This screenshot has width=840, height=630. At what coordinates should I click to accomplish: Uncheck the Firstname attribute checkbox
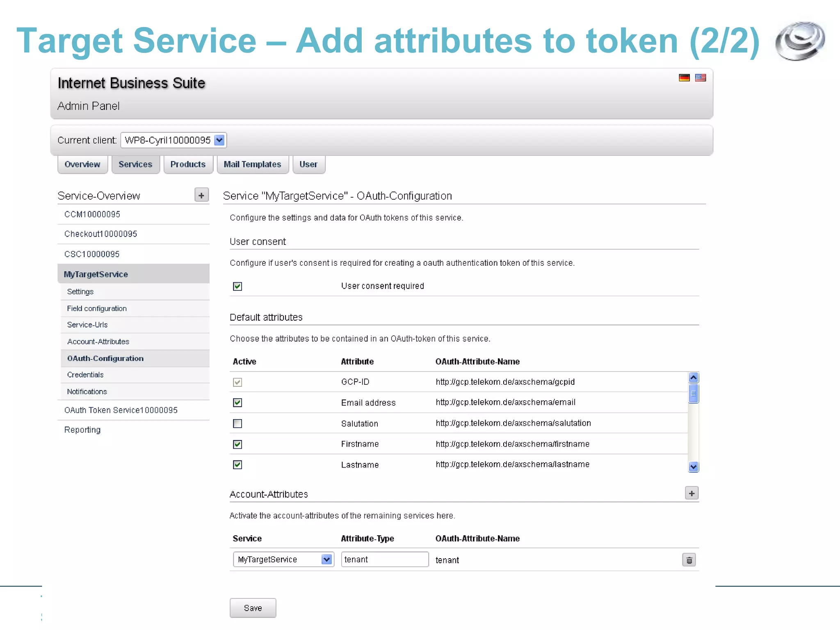click(x=237, y=444)
